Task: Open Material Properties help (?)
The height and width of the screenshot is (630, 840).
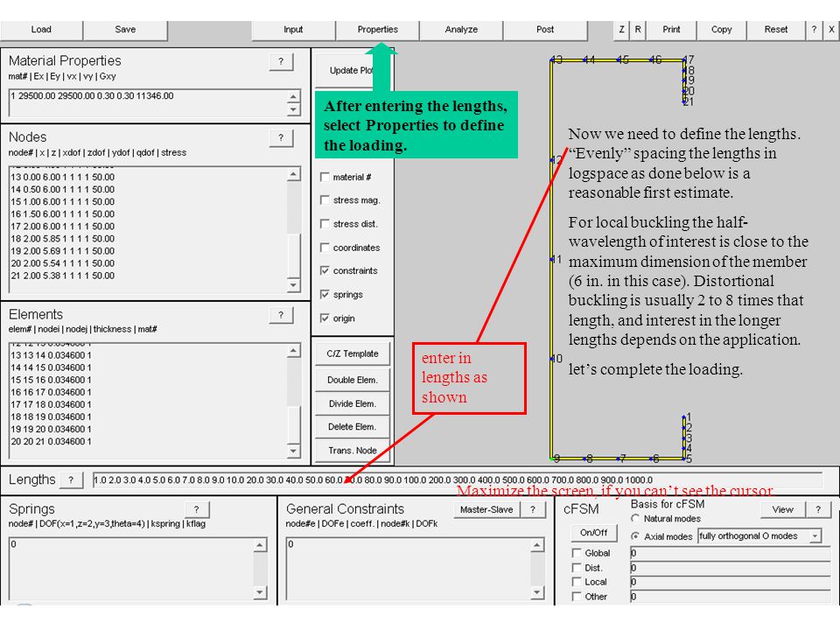Action: 281,61
